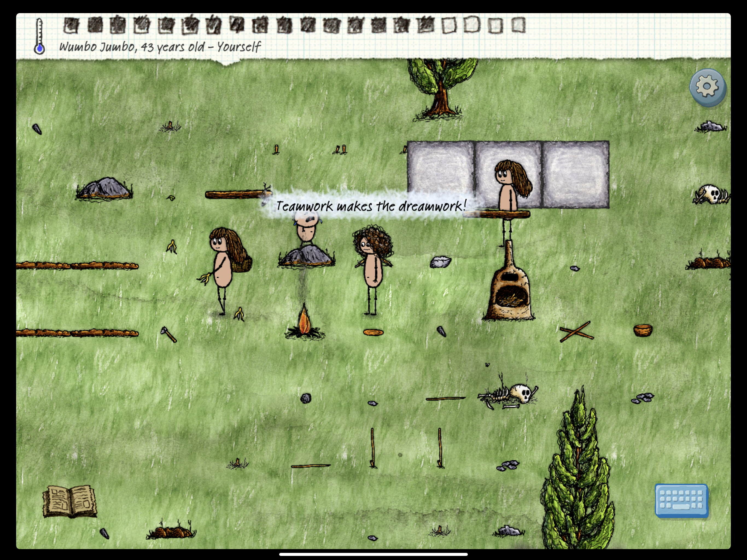Tap the body temperature thermometer
Screen dimensions: 747x560
coord(40,36)
